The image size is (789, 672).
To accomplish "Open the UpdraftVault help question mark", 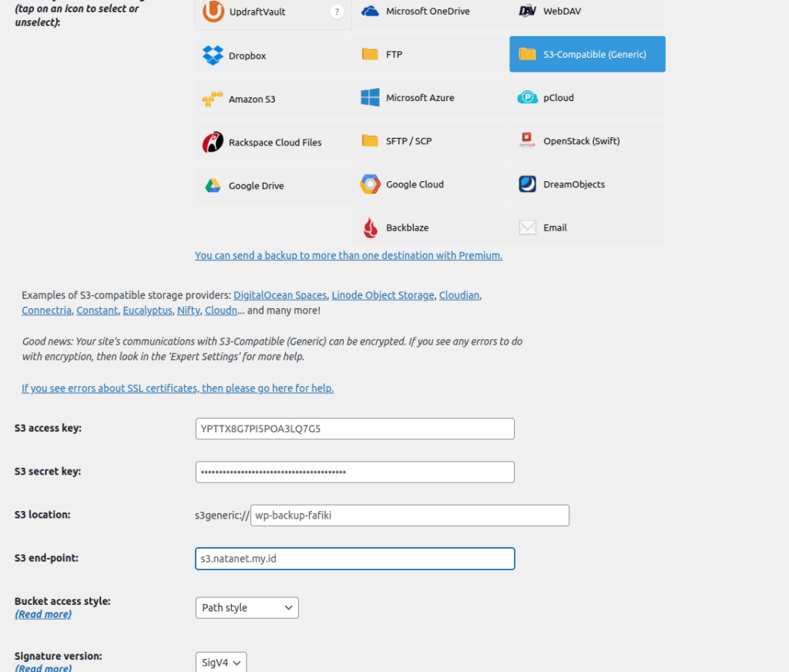I will pos(337,12).
